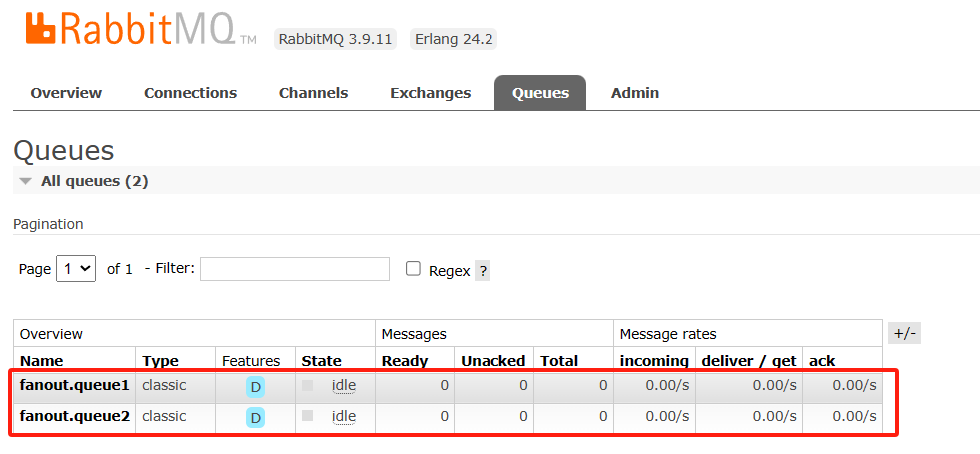Click the +/- columns toggle button
Screen dimensions: 980x454
(903, 333)
